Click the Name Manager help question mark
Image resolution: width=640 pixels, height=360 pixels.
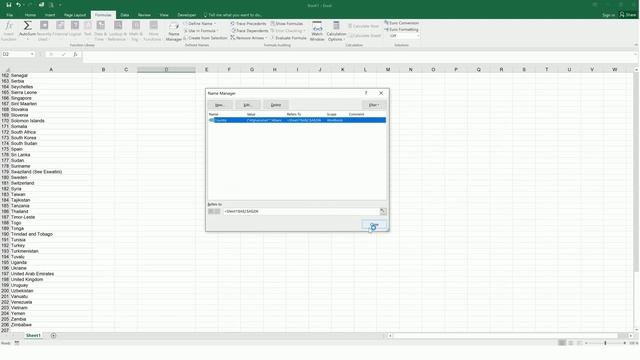[366, 93]
